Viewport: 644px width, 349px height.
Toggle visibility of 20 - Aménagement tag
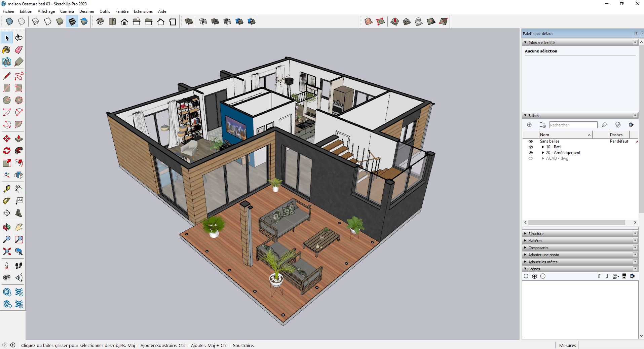tap(531, 153)
